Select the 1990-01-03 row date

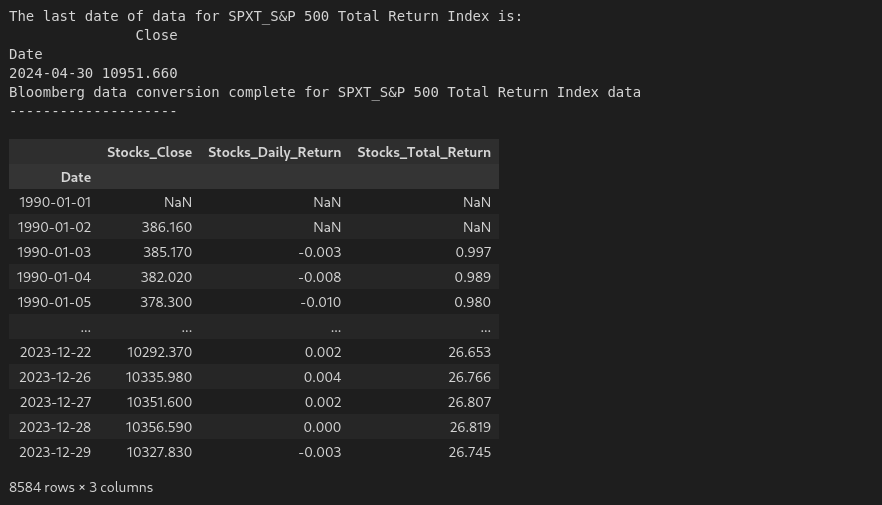[55, 252]
